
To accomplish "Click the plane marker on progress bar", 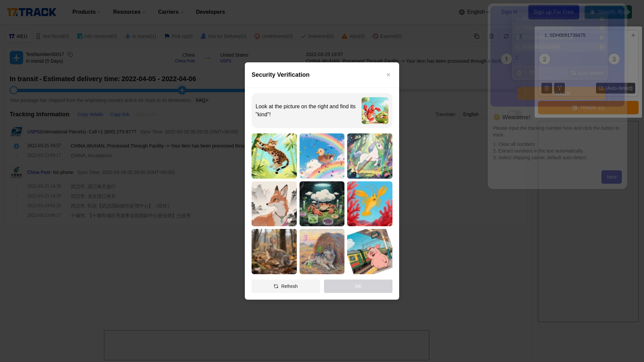I will click(182, 90).
